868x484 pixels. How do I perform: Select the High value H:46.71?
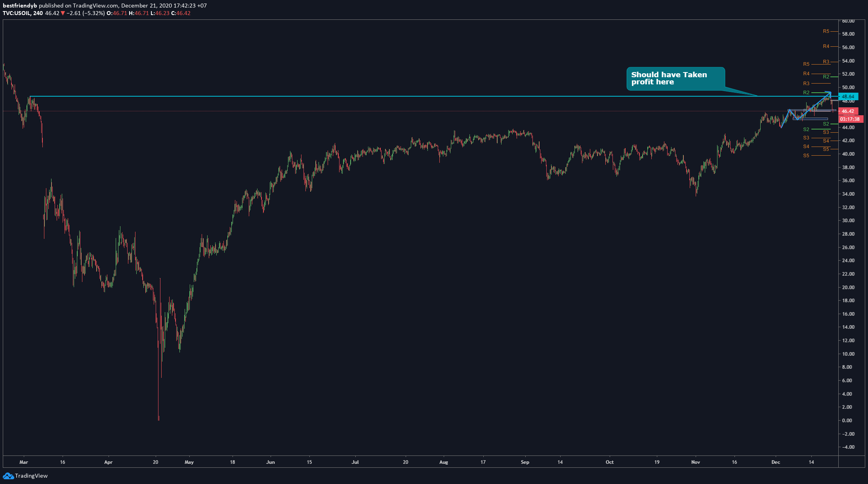(x=139, y=13)
